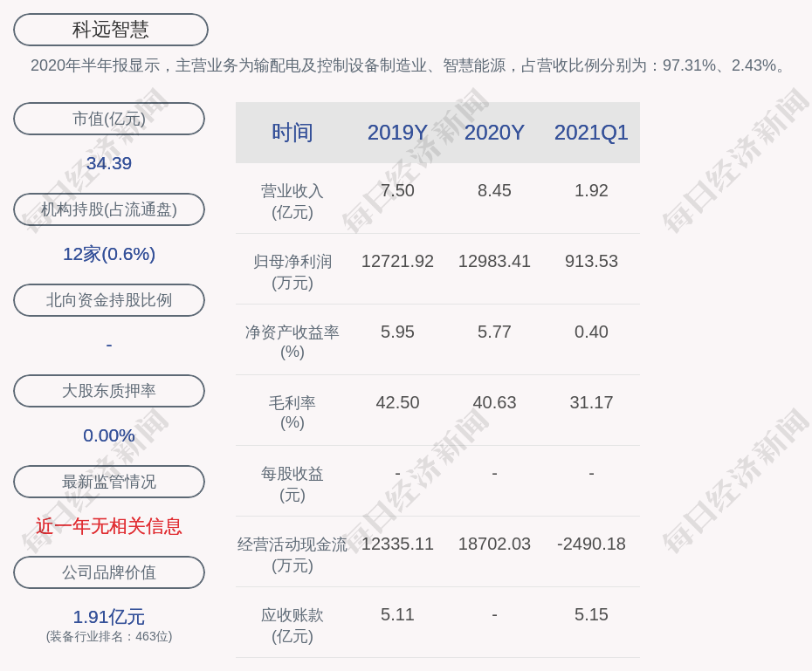The height and width of the screenshot is (671, 812).
Task: Click the 12983.41 net profit cell
Action: [494, 261]
